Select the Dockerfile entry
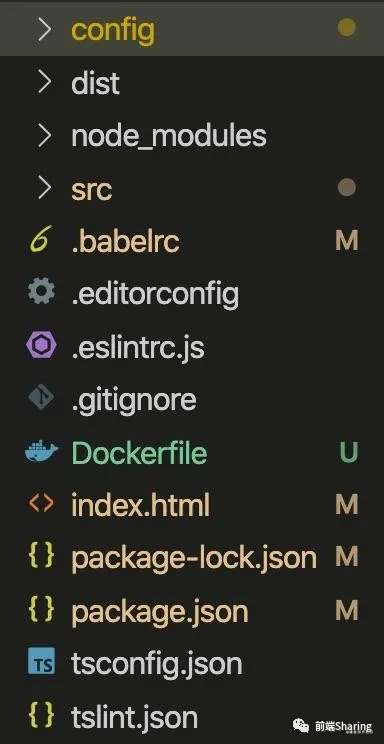384x744 pixels. [x=192, y=452]
